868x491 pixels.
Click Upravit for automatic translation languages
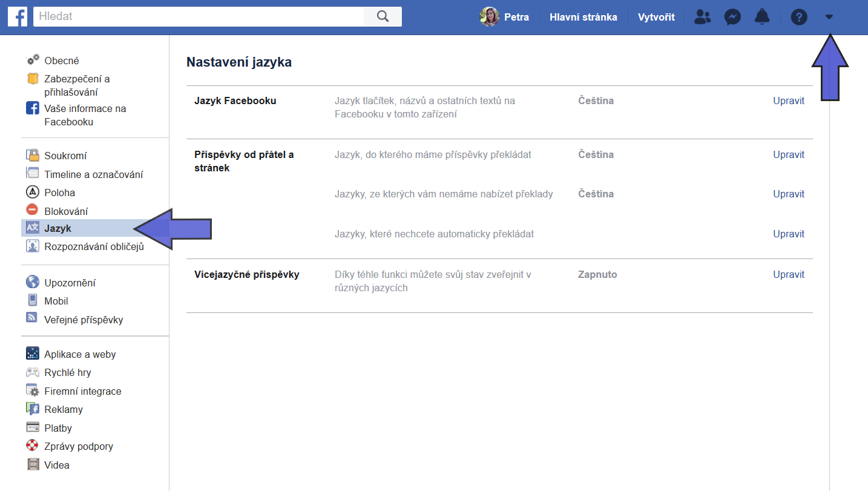(x=788, y=234)
